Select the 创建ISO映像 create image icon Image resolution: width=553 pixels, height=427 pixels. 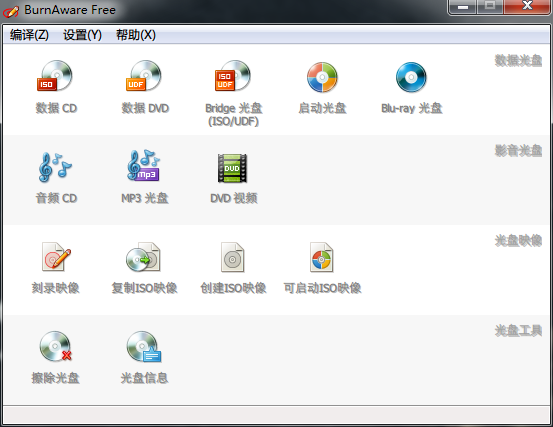[x=232, y=257]
